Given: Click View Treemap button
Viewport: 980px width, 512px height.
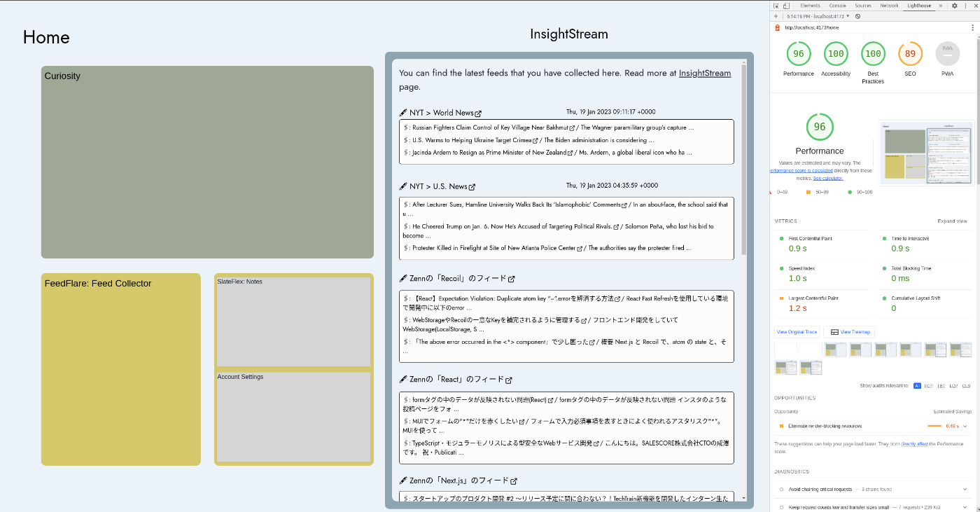Looking at the screenshot, I should pos(849,332).
